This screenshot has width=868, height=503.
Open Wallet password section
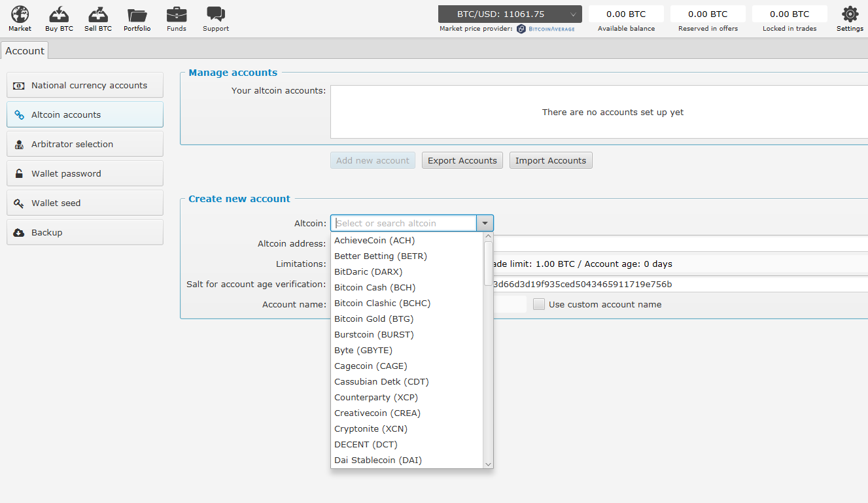(85, 173)
